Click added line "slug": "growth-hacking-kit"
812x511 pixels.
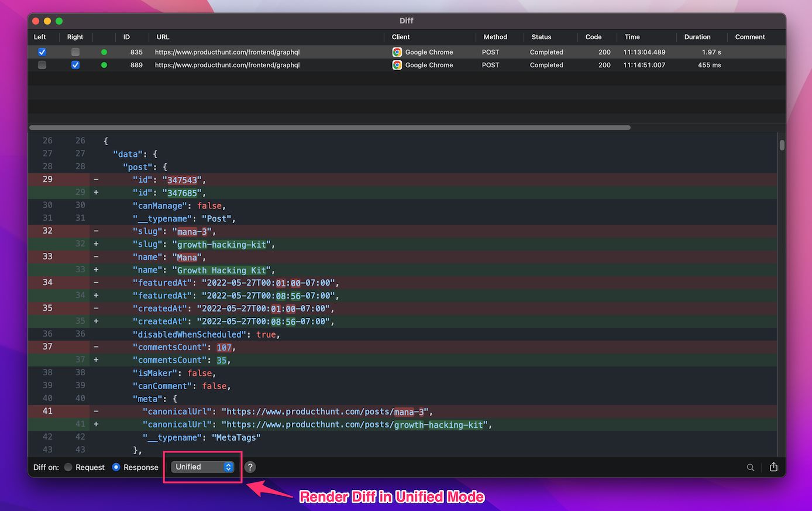[402, 244]
